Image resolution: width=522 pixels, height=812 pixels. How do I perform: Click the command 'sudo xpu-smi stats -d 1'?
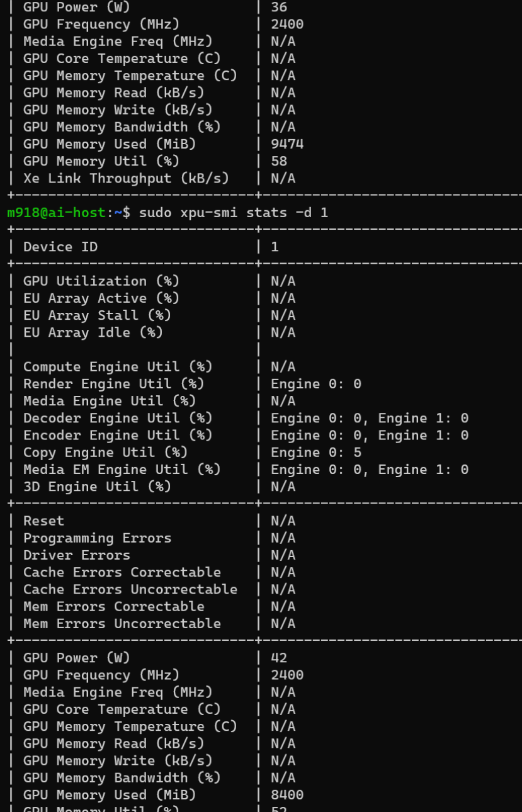[x=234, y=213]
